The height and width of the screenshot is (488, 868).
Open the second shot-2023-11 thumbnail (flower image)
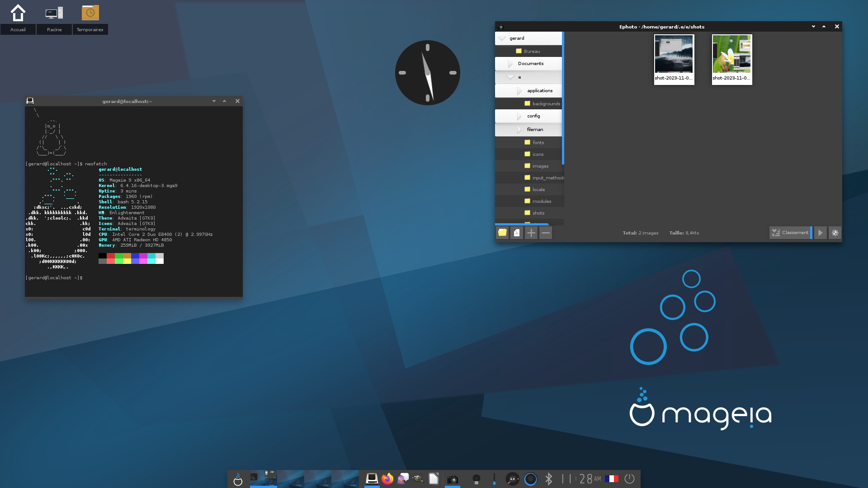(732, 59)
